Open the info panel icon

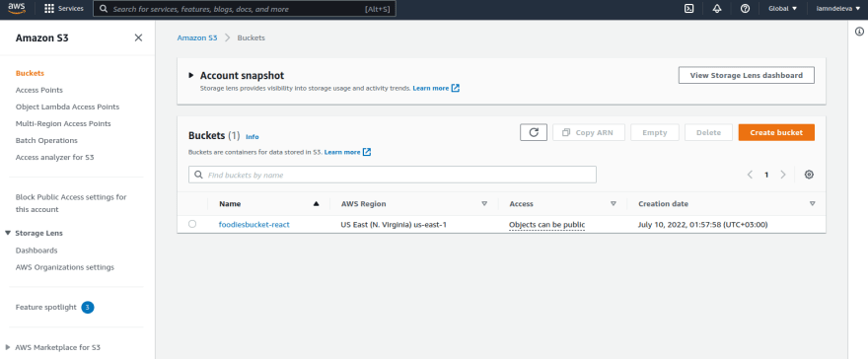pos(860,32)
